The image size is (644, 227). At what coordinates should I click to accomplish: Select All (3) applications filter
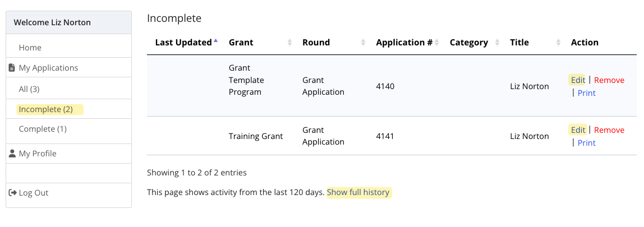point(29,89)
